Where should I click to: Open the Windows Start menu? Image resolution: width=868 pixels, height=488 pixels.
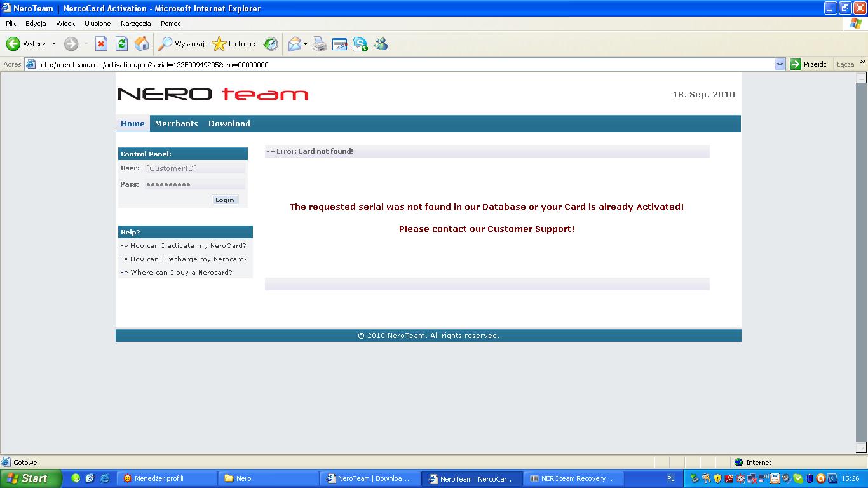(31, 478)
